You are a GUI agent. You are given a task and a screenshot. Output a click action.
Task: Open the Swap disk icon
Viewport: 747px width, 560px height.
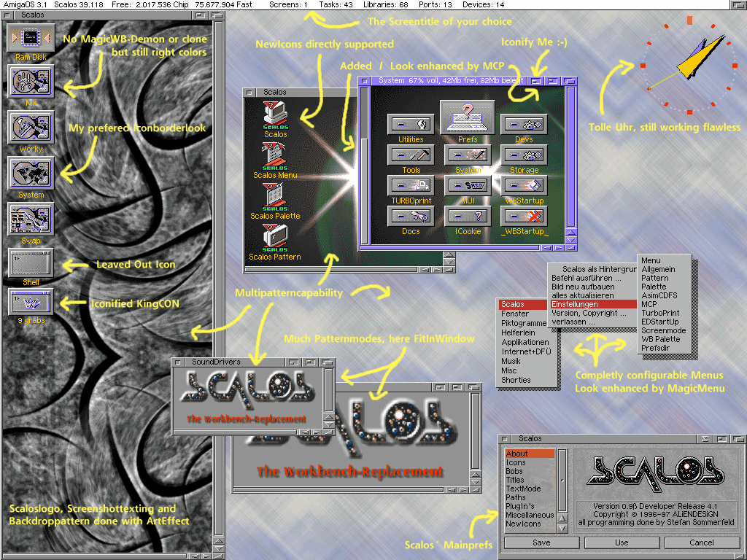coord(31,219)
